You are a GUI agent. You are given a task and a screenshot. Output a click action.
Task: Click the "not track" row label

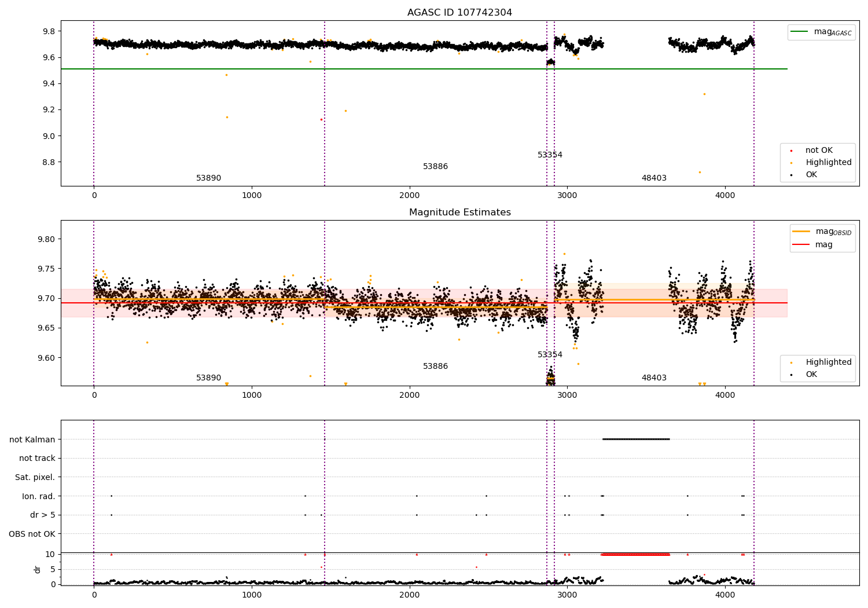[x=37, y=459]
